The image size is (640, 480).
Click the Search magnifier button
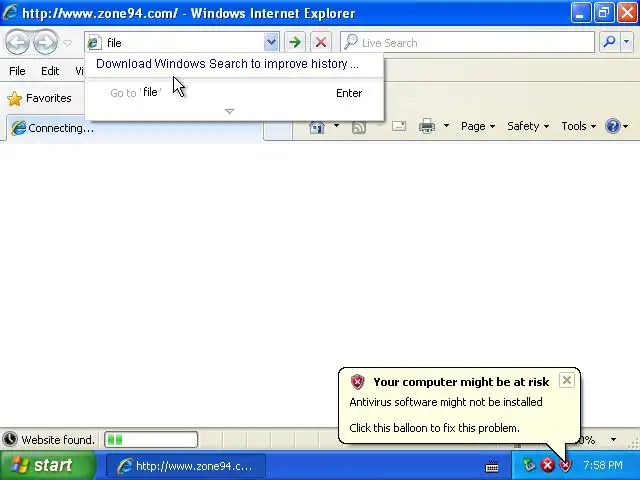609,42
